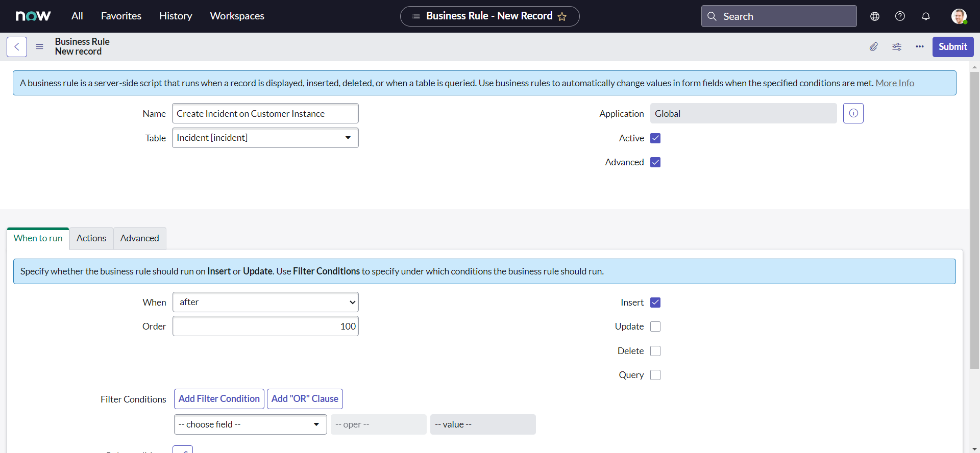Click the Submit button
The width and height of the screenshot is (980, 453).
tap(953, 47)
